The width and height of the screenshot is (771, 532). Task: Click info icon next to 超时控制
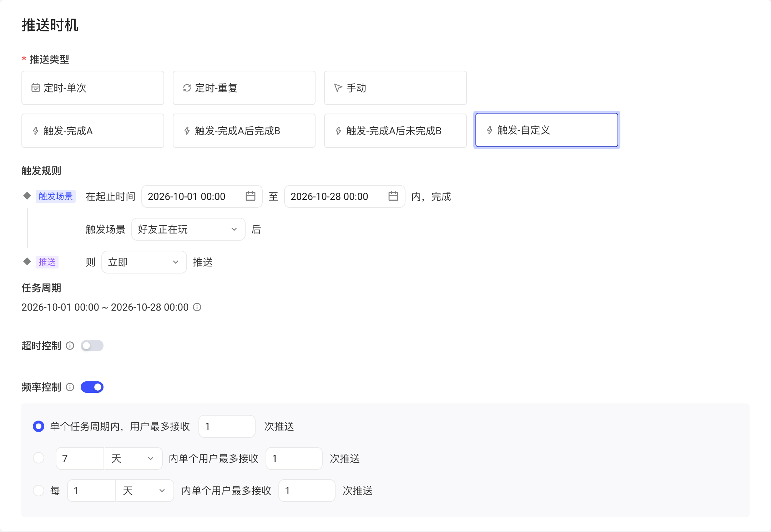pyautogui.click(x=70, y=346)
